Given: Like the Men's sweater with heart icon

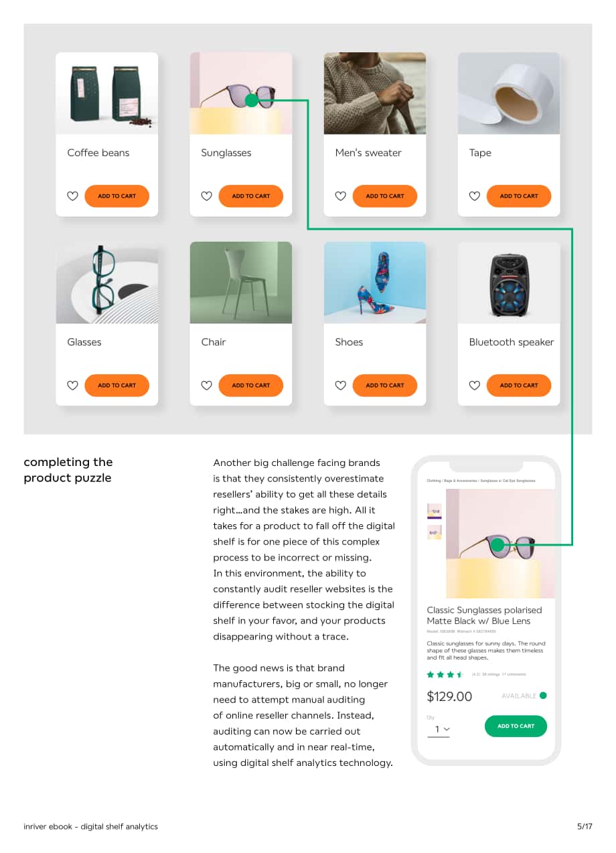Looking at the screenshot, I should (340, 196).
